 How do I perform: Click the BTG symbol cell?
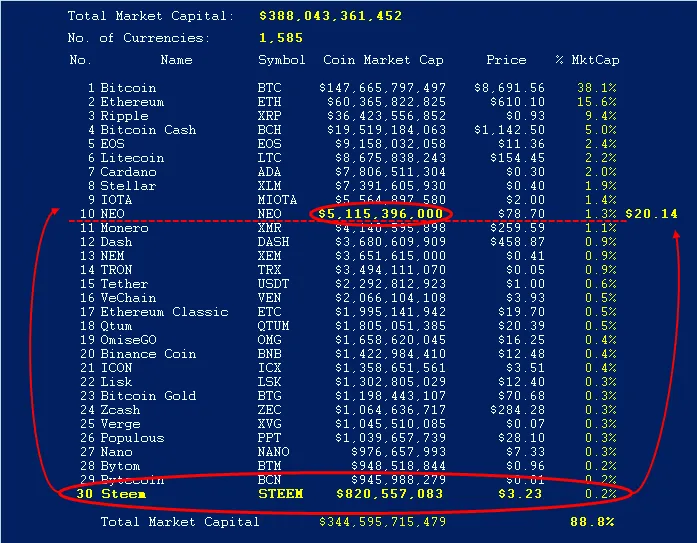tap(269, 396)
